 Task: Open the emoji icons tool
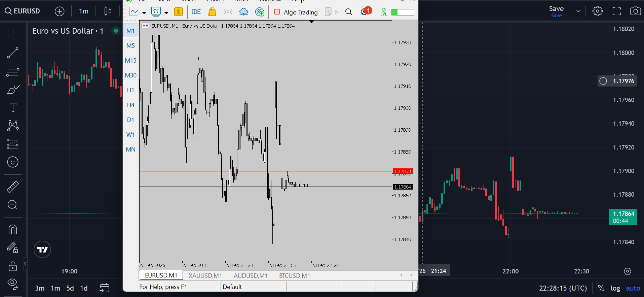click(x=13, y=162)
